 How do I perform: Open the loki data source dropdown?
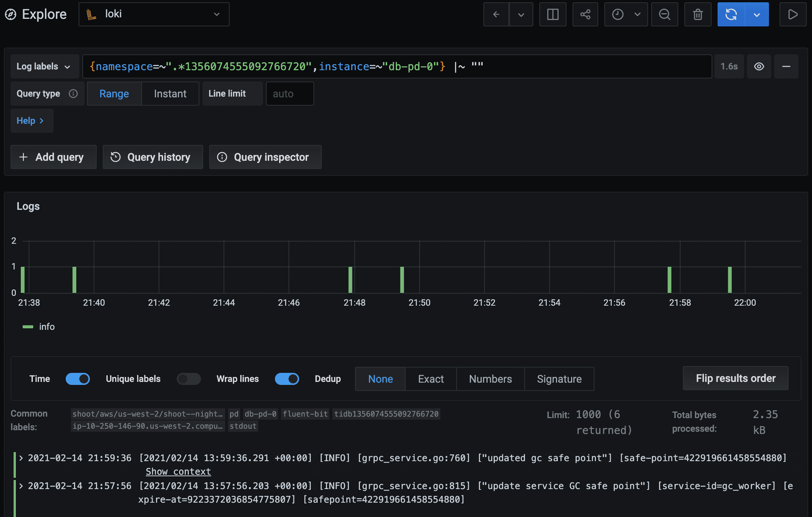(x=154, y=14)
